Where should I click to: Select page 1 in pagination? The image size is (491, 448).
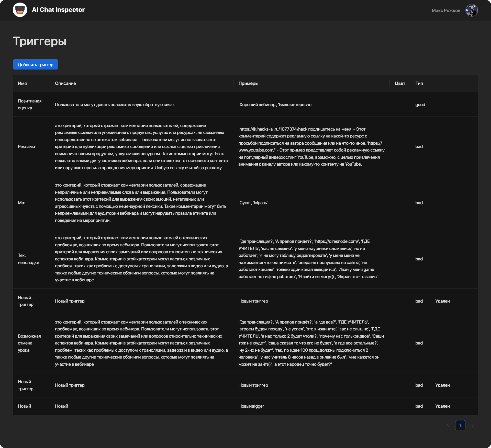(x=460, y=425)
